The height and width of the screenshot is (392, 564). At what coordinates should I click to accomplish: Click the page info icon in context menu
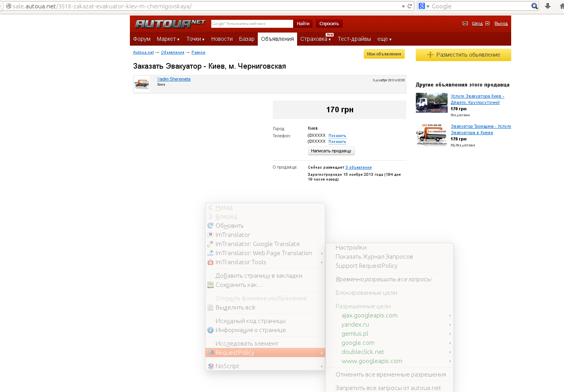211,330
